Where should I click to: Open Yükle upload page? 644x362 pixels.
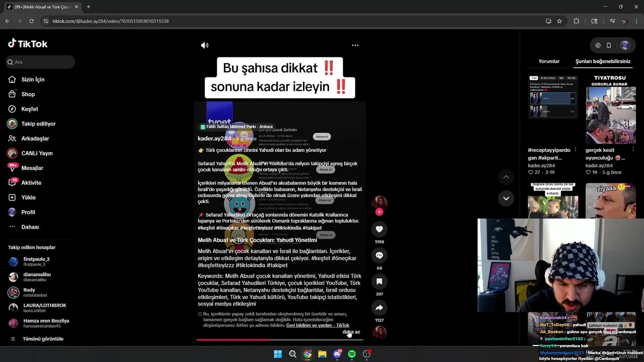(28, 198)
